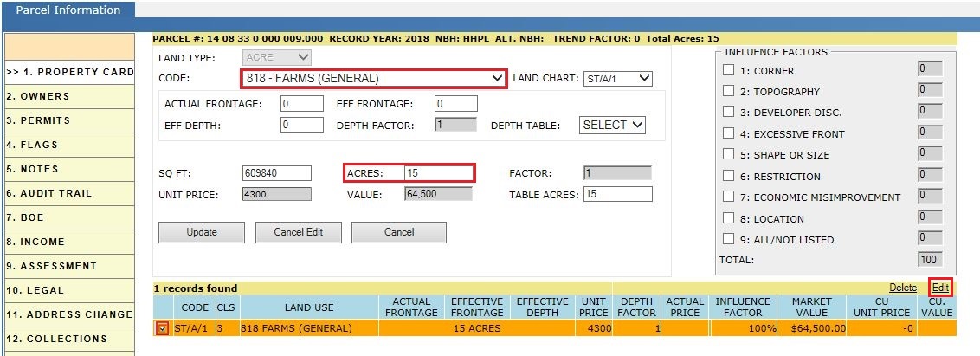The width and height of the screenshot is (980, 356).
Task: Click the Update button
Action: pos(202,232)
